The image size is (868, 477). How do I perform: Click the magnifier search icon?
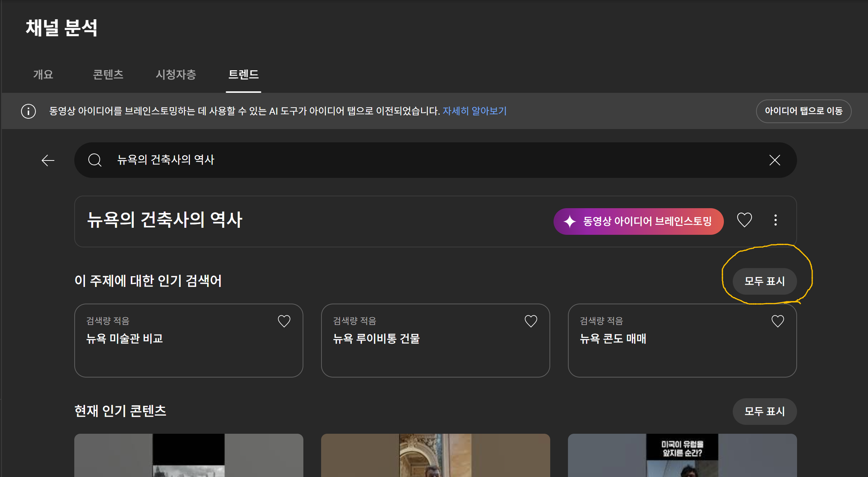point(95,160)
